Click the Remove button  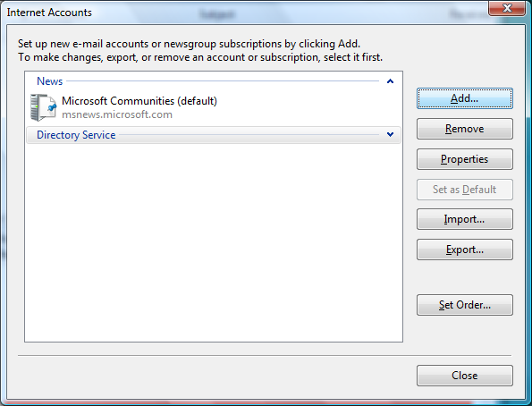point(464,129)
